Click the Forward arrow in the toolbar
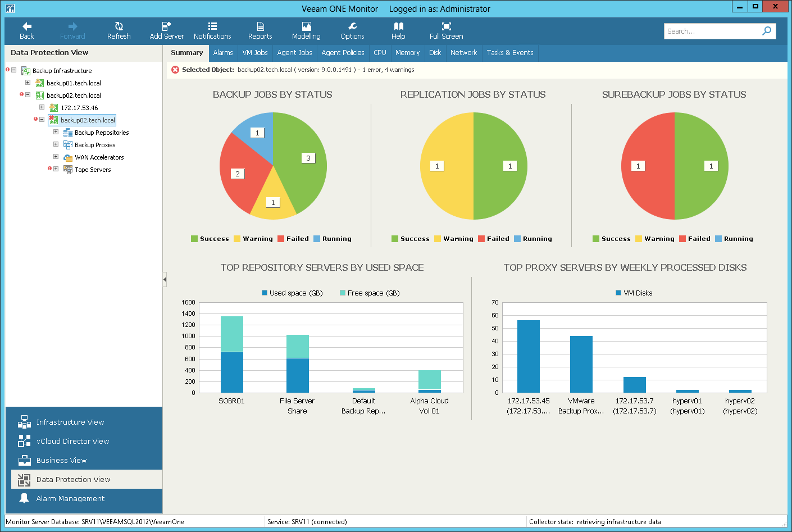 click(x=72, y=31)
